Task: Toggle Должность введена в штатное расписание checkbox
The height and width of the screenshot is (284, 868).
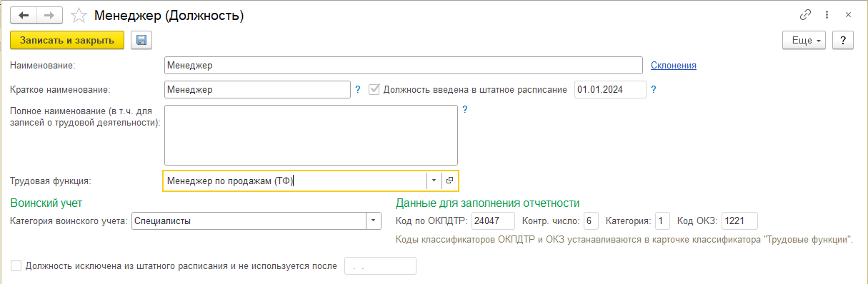Action: tap(374, 90)
